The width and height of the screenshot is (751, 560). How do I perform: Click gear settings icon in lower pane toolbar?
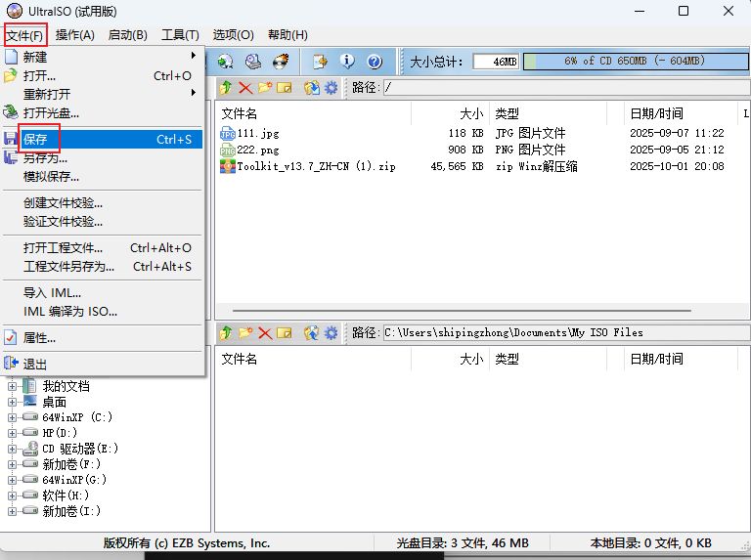pyautogui.click(x=331, y=332)
